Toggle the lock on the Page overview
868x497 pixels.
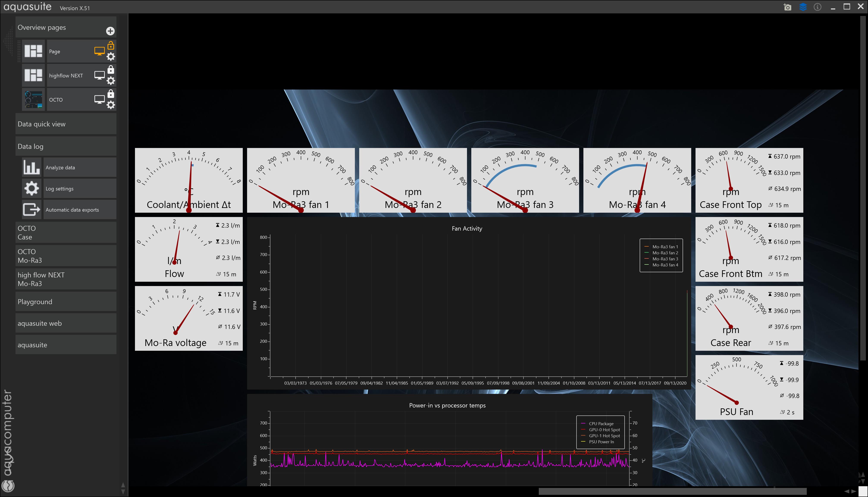[111, 46]
